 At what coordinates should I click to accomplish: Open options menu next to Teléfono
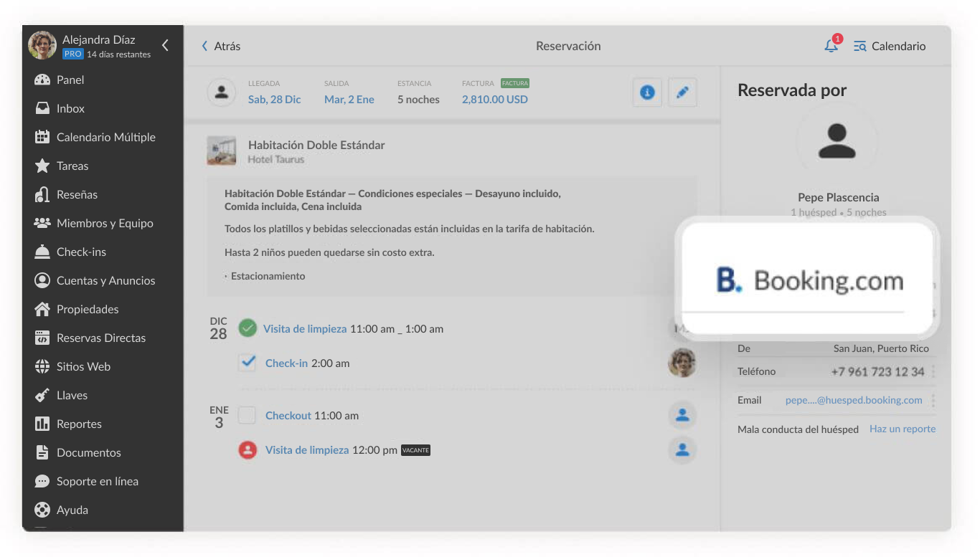(933, 371)
